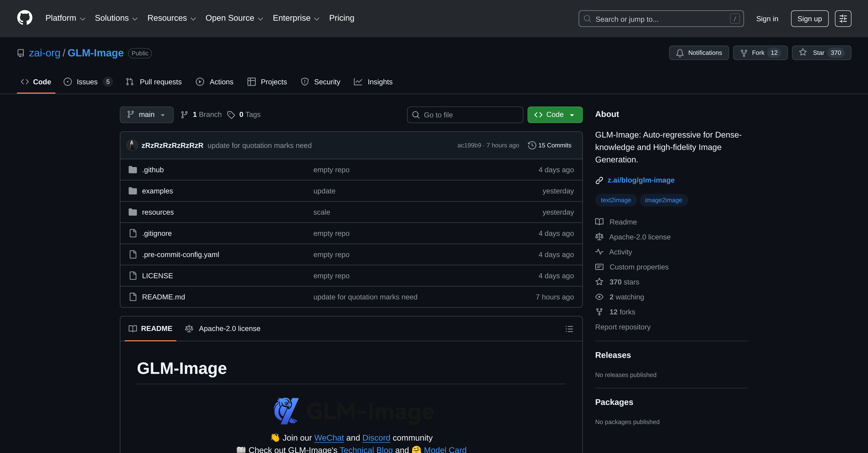Click the folder icon beside examples

click(x=133, y=191)
